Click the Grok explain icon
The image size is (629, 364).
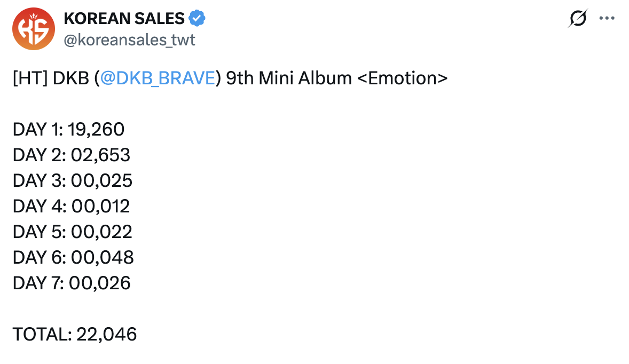577,19
